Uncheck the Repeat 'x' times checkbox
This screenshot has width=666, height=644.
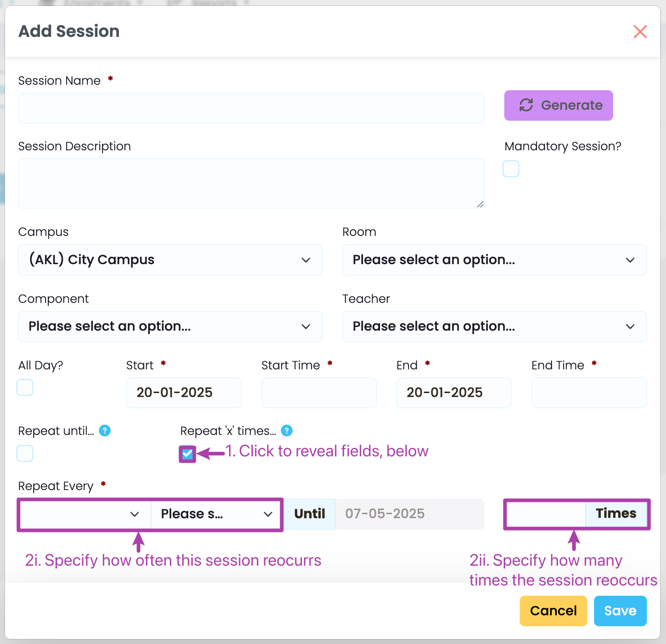[x=187, y=454]
